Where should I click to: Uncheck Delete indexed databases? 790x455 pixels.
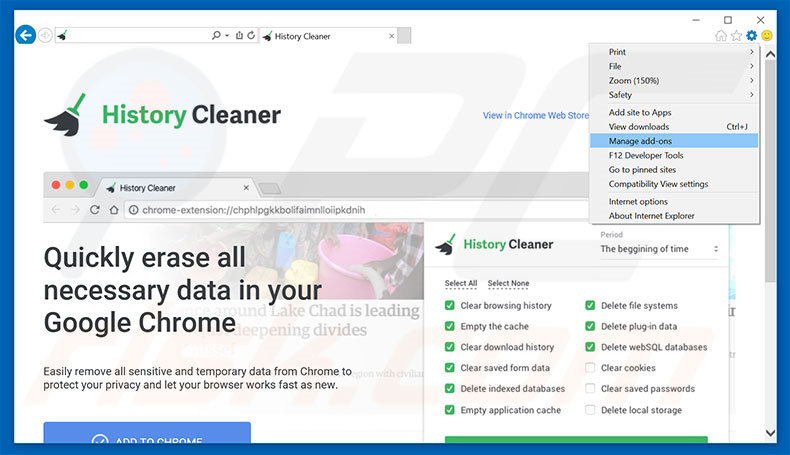click(449, 388)
